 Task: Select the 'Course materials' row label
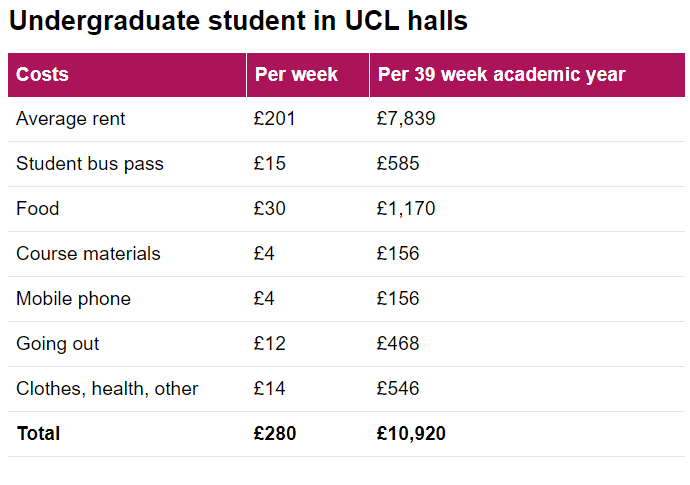coord(88,254)
